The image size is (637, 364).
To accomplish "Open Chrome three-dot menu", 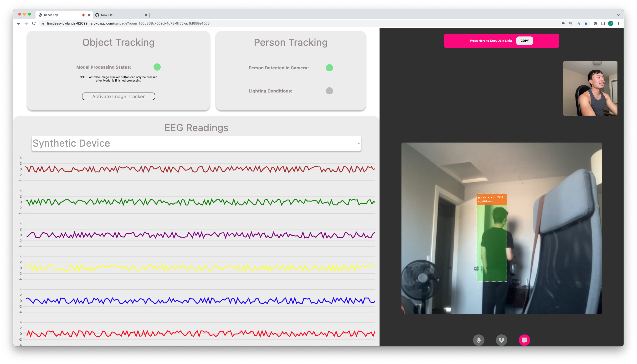I will (618, 24).
